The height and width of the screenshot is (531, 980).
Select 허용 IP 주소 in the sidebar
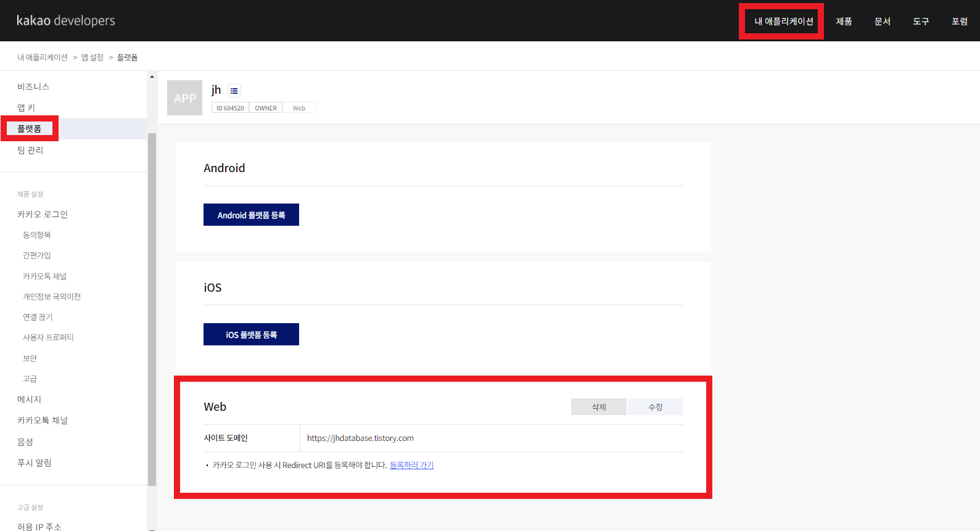tap(39, 526)
